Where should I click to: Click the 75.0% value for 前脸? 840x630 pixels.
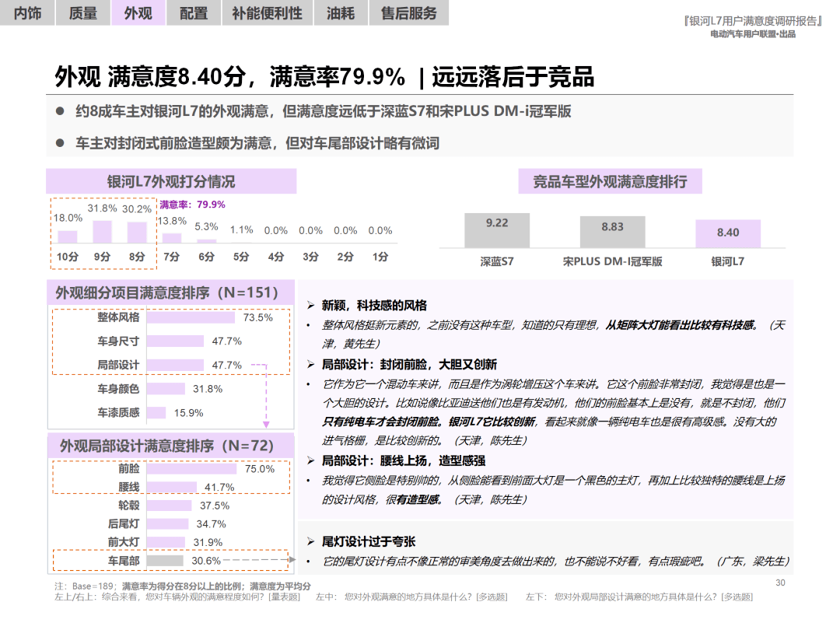[x=259, y=469]
